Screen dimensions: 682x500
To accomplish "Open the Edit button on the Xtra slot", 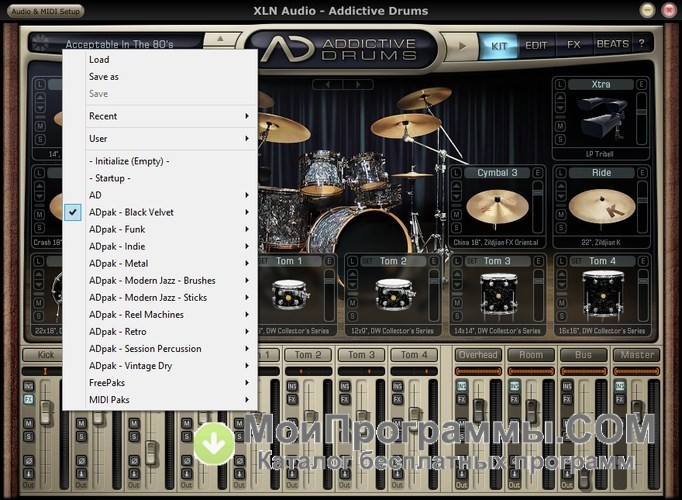I will [x=642, y=84].
